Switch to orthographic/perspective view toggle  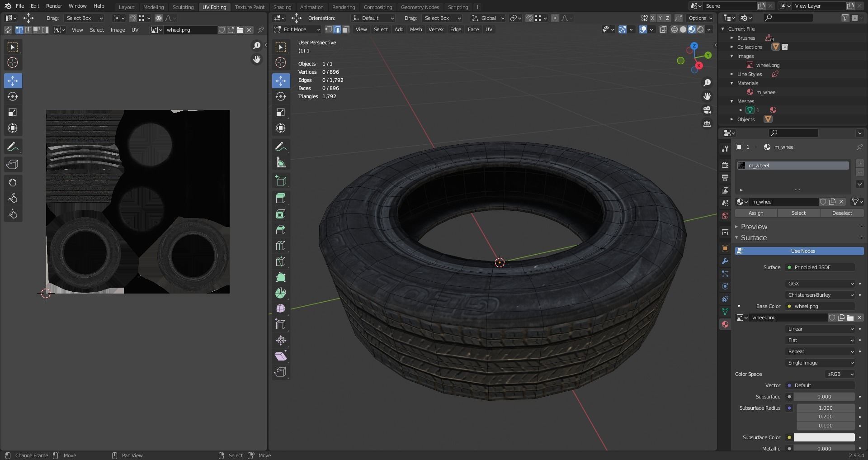click(707, 123)
